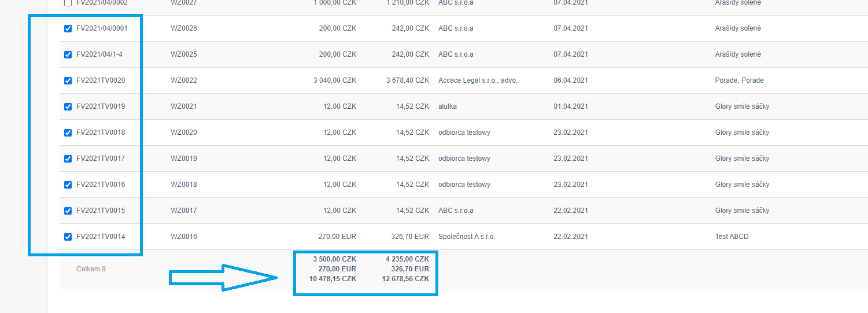Open invoice number FV2021TV0020
868x313 pixels.
point(101,80)
